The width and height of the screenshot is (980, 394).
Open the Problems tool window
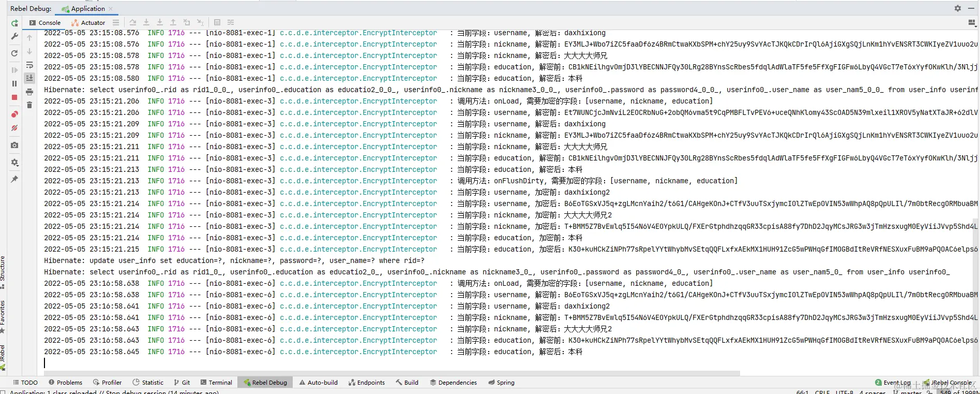(66, 383)
